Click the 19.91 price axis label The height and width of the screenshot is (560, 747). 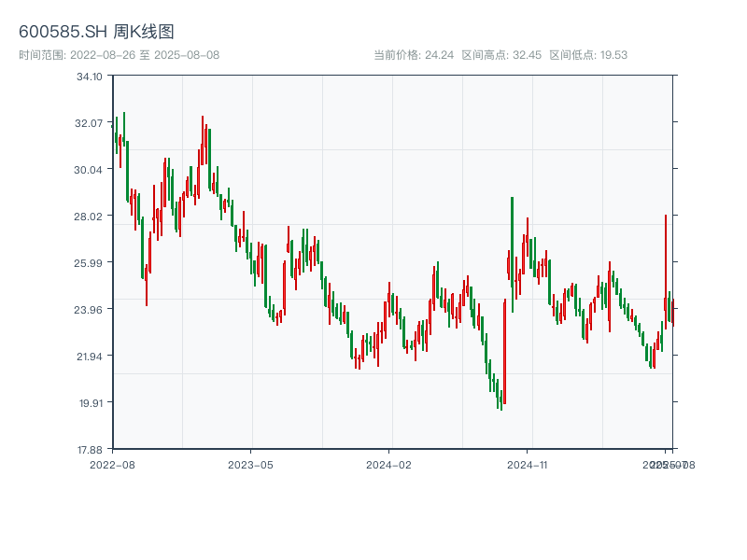[90, 403]
